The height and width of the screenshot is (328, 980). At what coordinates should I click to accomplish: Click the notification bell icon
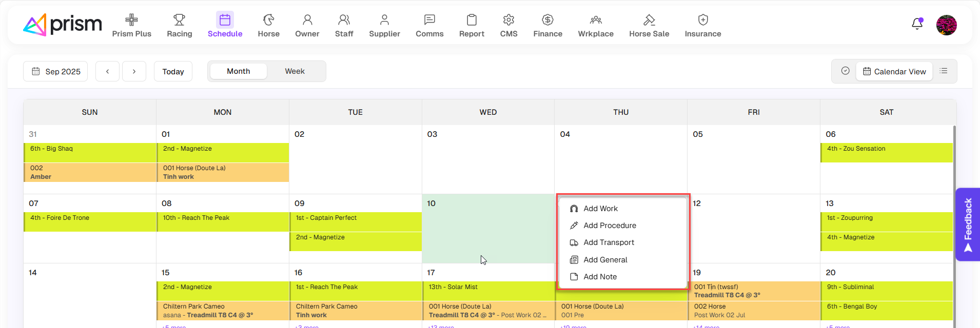917,24
